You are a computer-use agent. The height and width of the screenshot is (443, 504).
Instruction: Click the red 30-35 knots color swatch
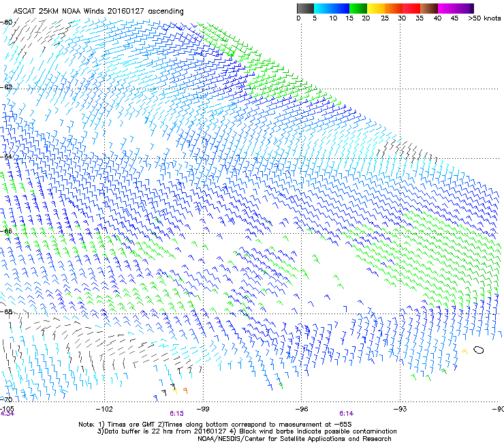(x=411, y=8)
